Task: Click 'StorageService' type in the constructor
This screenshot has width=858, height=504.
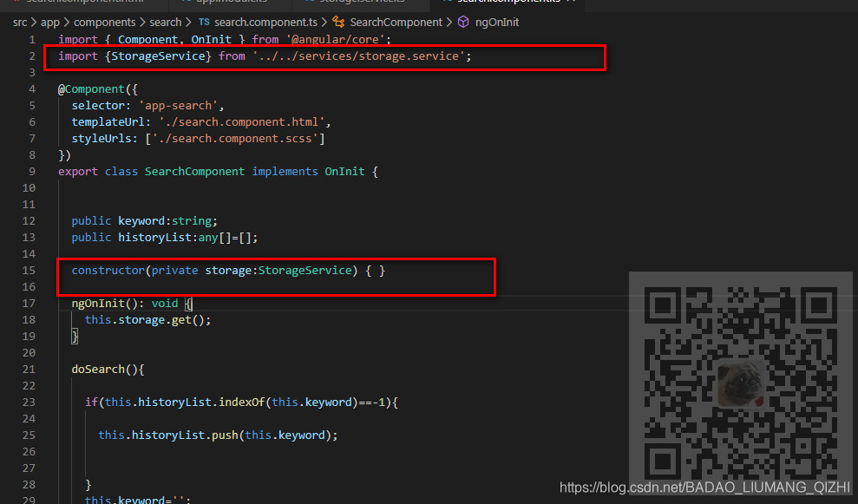Action: coord(305,271)
